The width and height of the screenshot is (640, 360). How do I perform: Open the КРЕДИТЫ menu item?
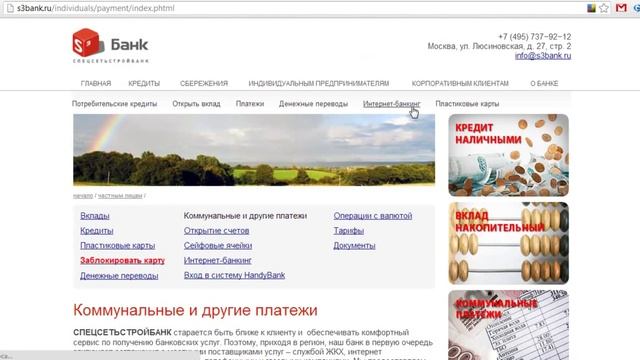(144, 83)
